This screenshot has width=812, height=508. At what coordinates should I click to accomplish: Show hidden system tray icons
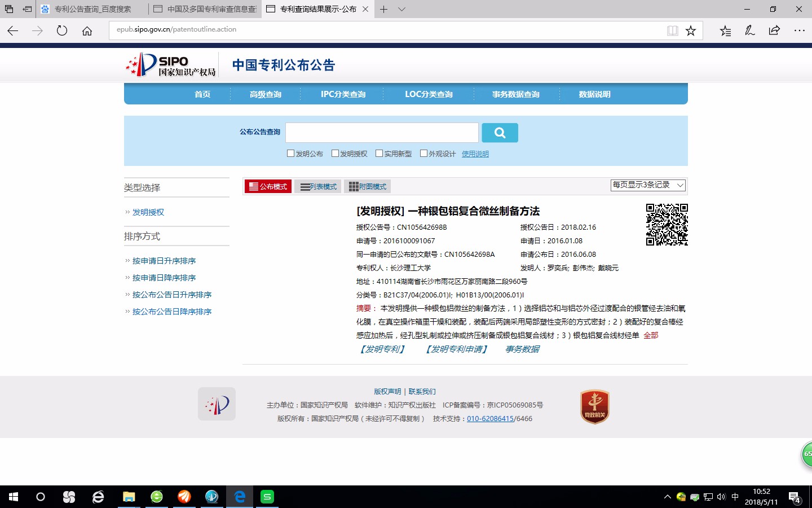(x=667, y=497)
